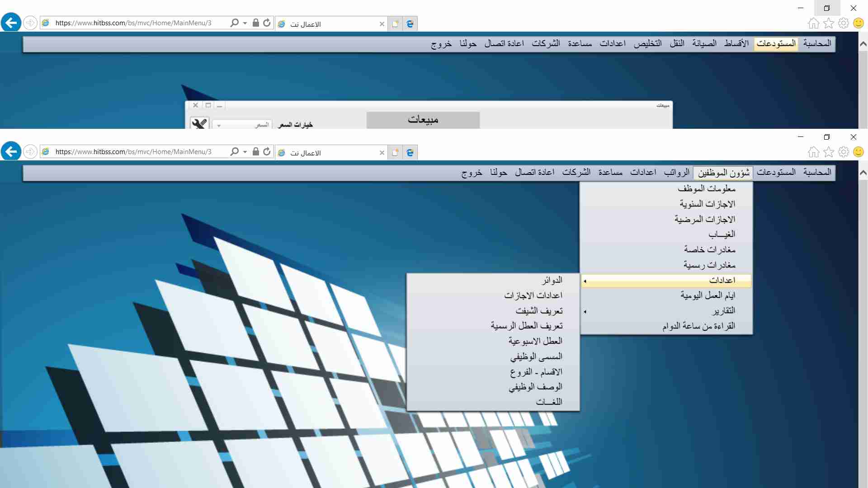
Task: Select مغادرات خاصة menu entry
Action: [x=666, y=250]
